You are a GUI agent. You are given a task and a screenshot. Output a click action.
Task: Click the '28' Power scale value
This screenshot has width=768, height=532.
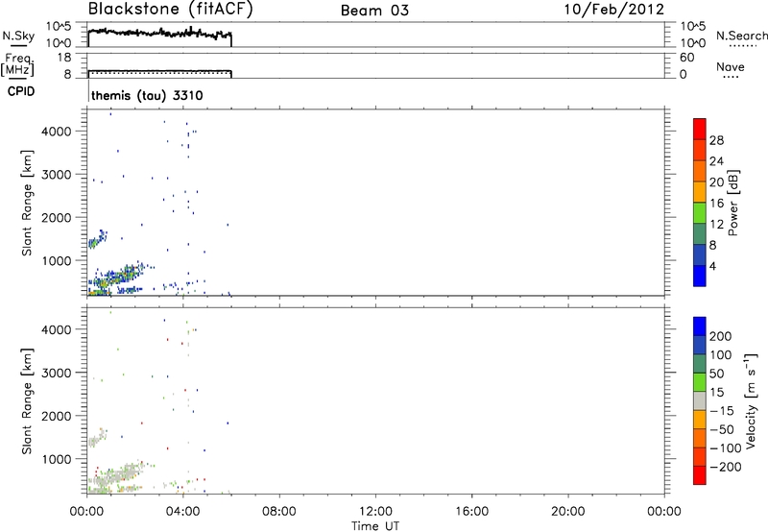[716, 140]
